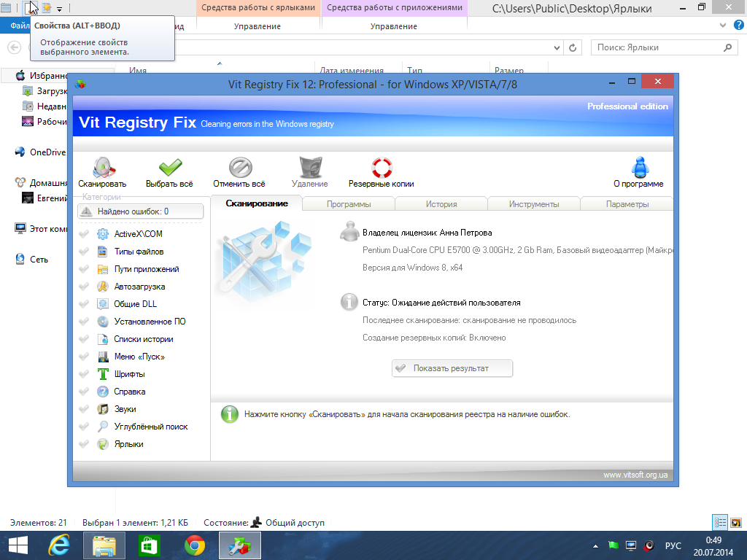
Task: Open Internet Explorer from taskbar
Action: [59, 545]
